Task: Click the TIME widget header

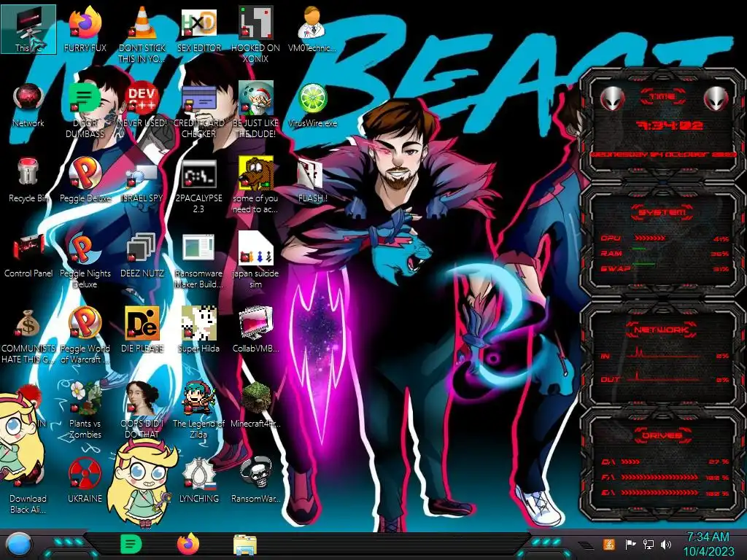Action: 662,96
